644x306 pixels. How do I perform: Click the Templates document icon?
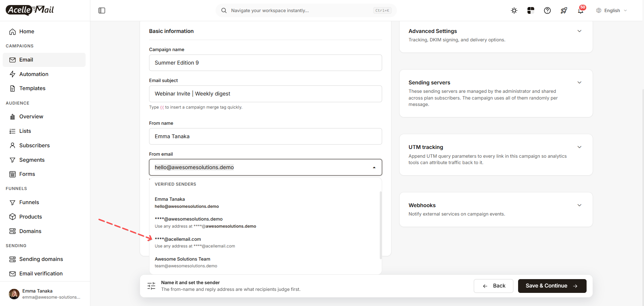(12, 88)
